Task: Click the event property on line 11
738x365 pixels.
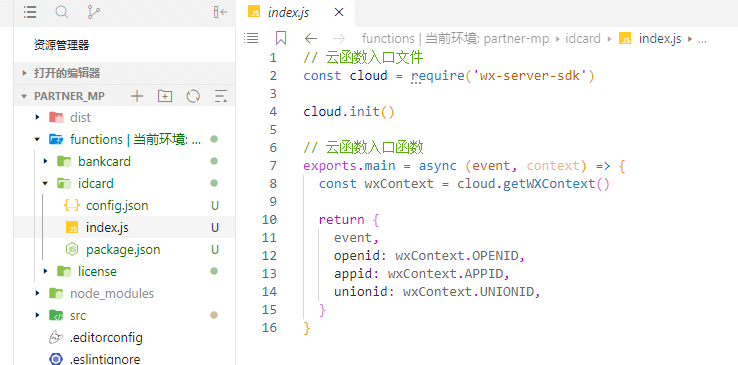Action: [x=353, y=238]
